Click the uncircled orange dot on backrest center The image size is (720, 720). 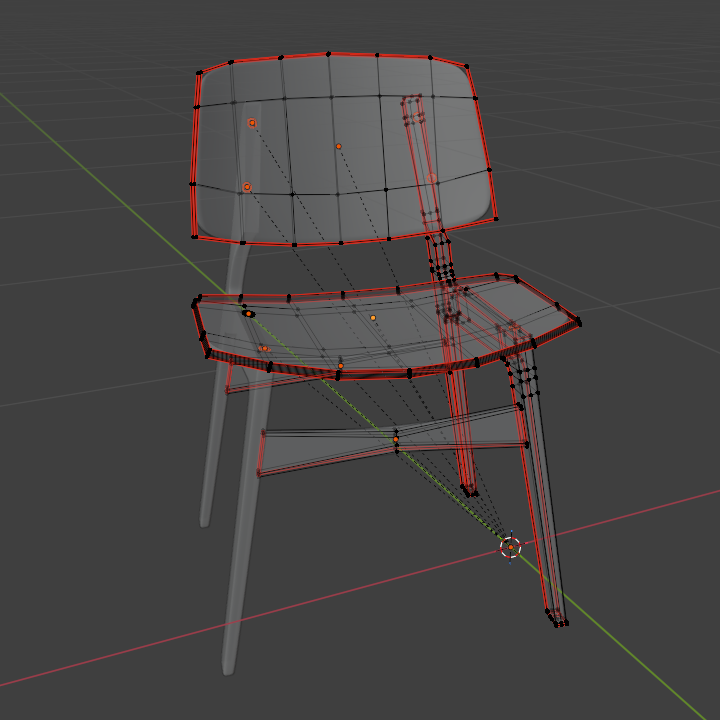click(x=339, y=147)
